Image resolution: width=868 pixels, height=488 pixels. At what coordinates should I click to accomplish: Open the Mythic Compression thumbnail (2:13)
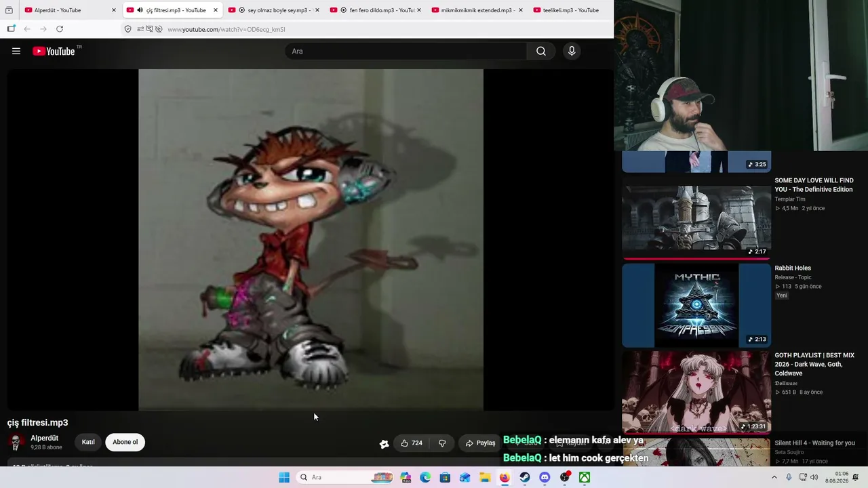pos(696,306)
